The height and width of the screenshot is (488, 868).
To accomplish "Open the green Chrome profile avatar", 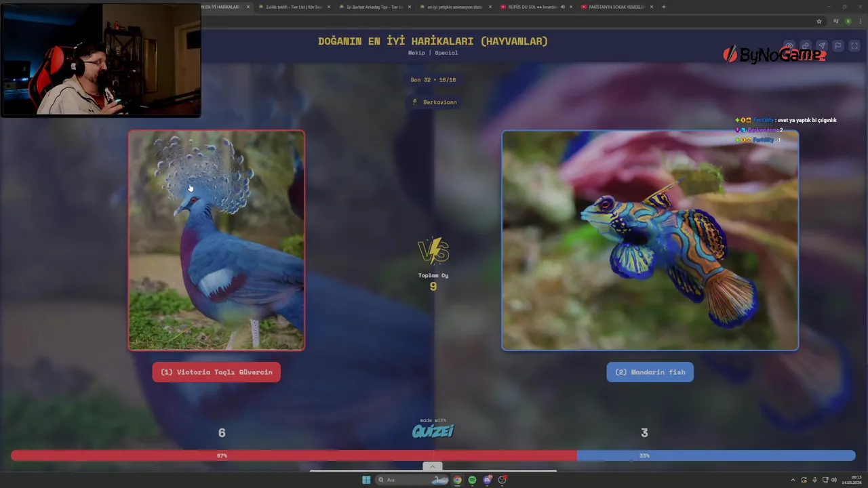I will click(x=848, y=22).
